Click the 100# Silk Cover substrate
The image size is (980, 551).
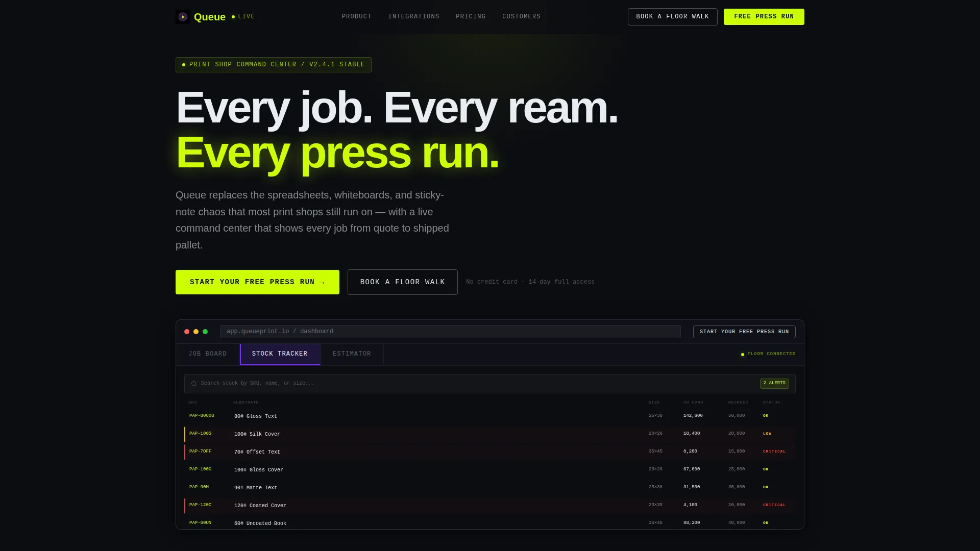(257, 434)
